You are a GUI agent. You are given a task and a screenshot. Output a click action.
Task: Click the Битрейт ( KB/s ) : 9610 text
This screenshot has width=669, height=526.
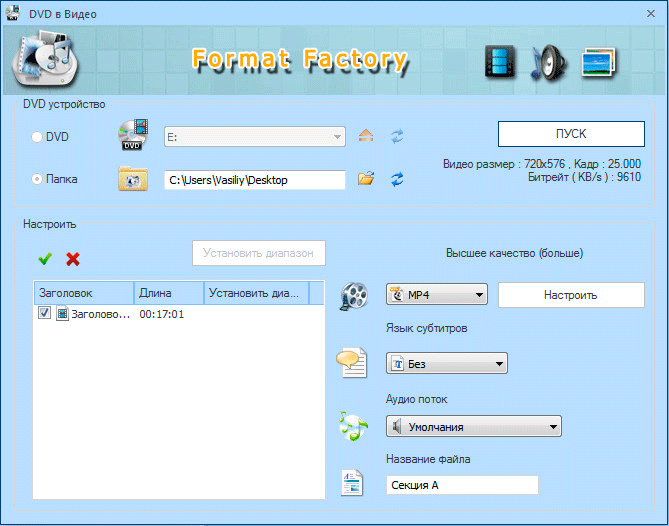(x=584, y=177)
